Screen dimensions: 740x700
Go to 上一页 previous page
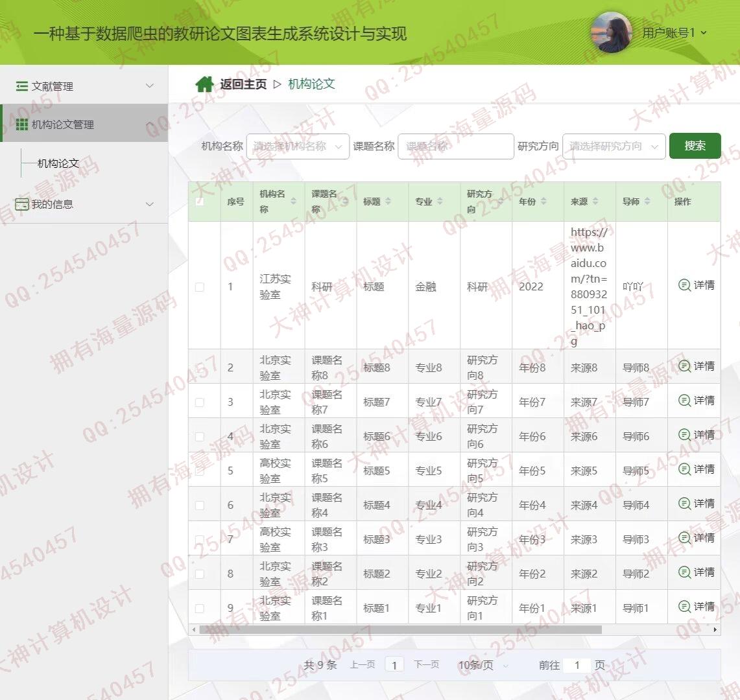(x=363, y=664)
